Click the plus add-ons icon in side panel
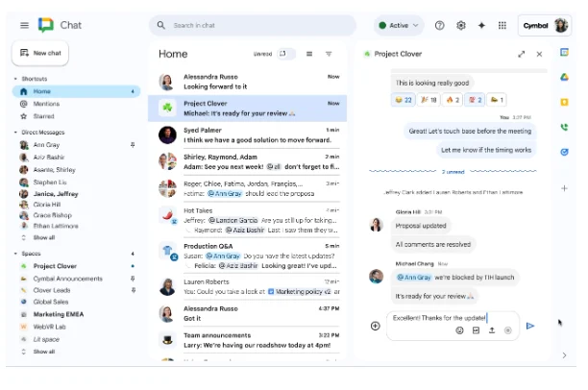The width and height of the screenshot is (588, 390). point(564,188)
